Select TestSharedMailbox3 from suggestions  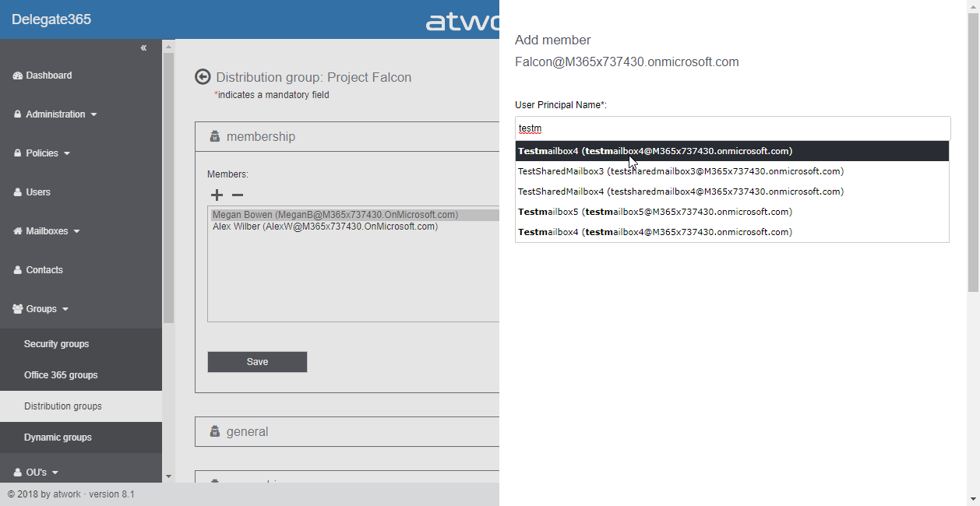680,171
